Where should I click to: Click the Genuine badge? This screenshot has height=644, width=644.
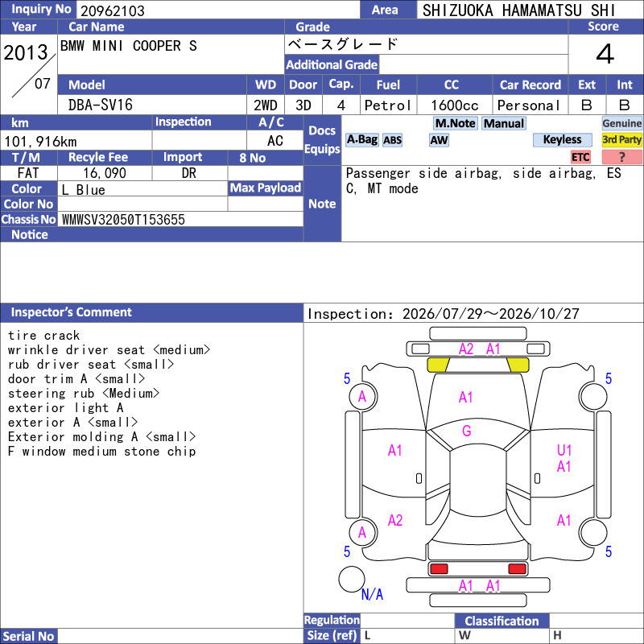point(621,123)
